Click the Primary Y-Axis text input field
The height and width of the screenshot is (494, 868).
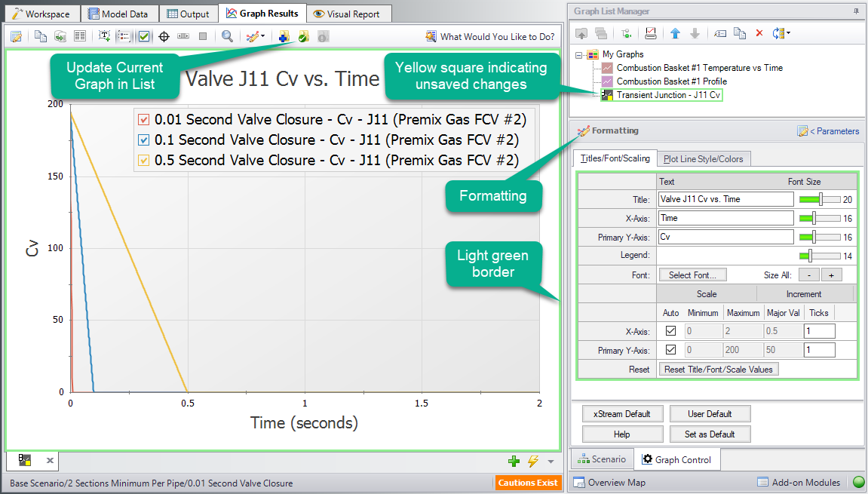pos(725,237)
